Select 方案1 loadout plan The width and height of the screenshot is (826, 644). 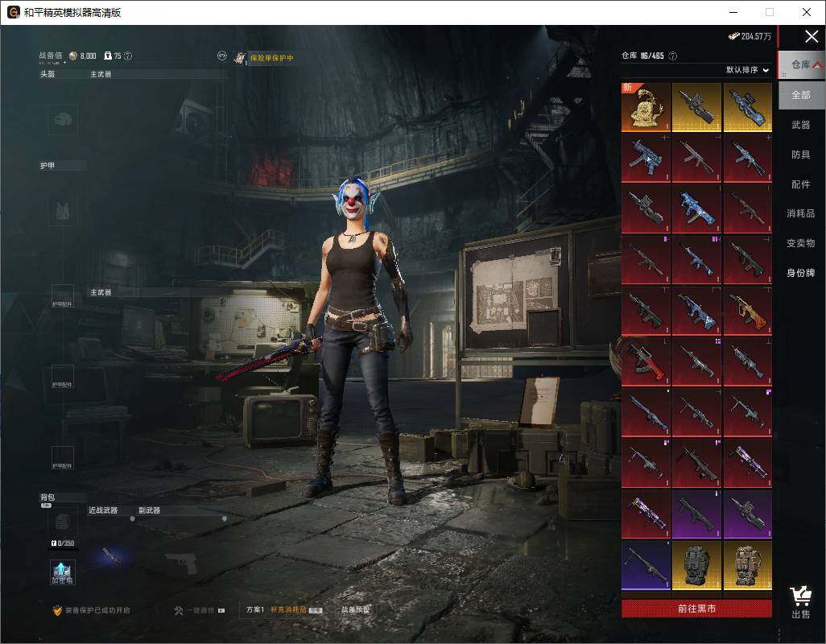(255, 609)
